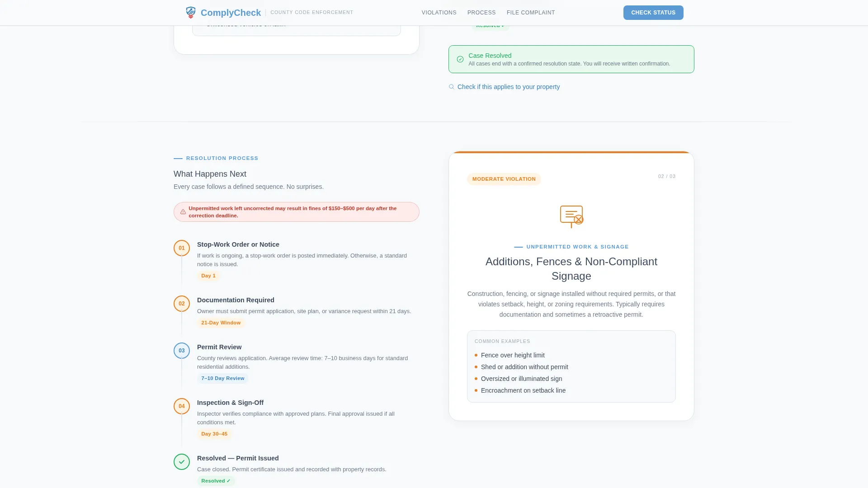Click the ComplyCheck shield logo icon
The image size is (868, 488).
click(191, 13)
